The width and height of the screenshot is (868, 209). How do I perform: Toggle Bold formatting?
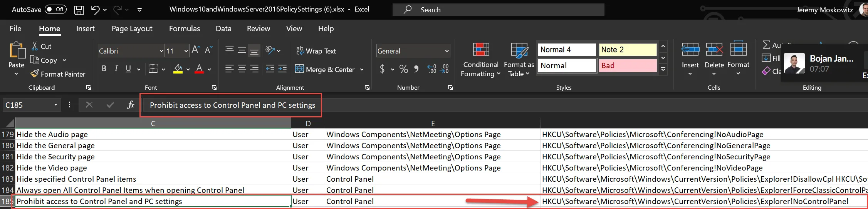point(104,69)
